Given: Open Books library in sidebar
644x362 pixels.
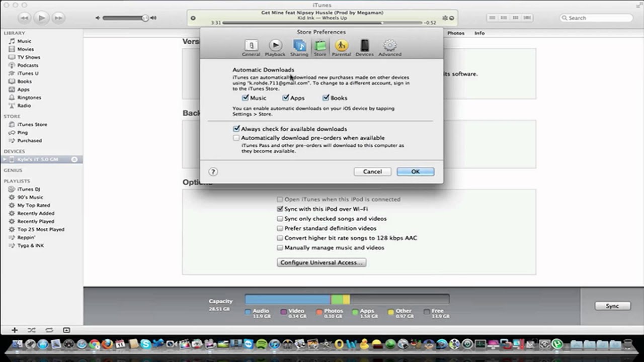Looking at the screenshot, I should (24, 81).
